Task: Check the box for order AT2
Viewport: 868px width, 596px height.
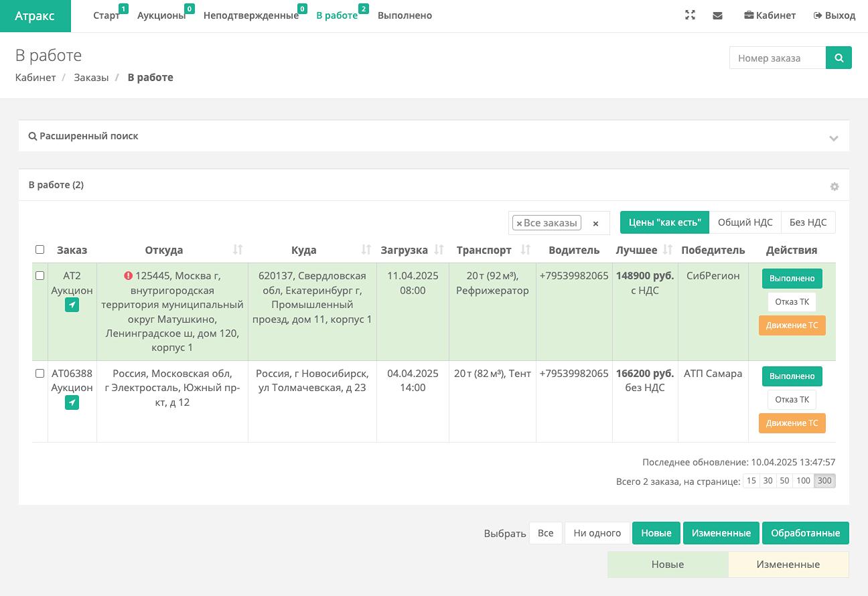Action: tap(40, 276)
